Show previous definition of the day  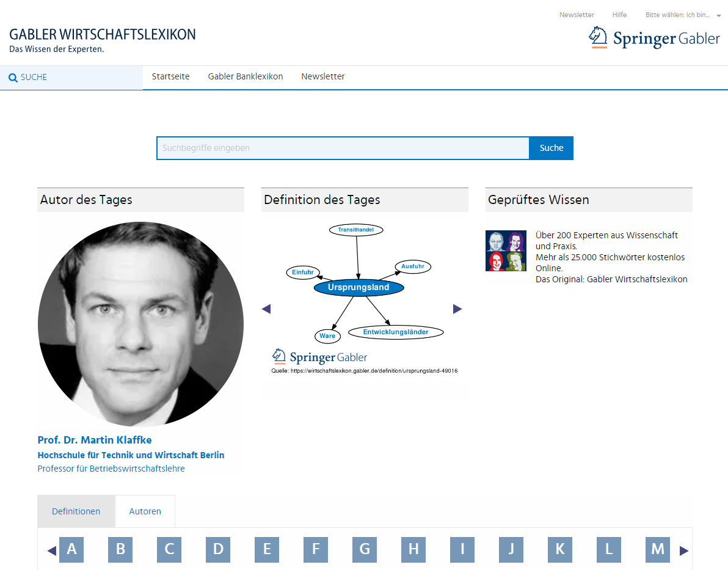click(266, 309)
